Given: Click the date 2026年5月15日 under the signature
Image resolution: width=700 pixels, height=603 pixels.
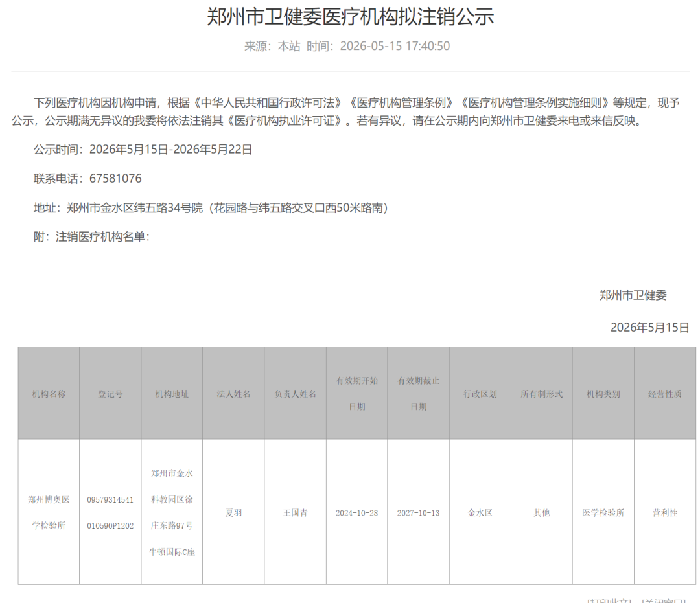Looking at the screenshot, I should pos(649,328).
